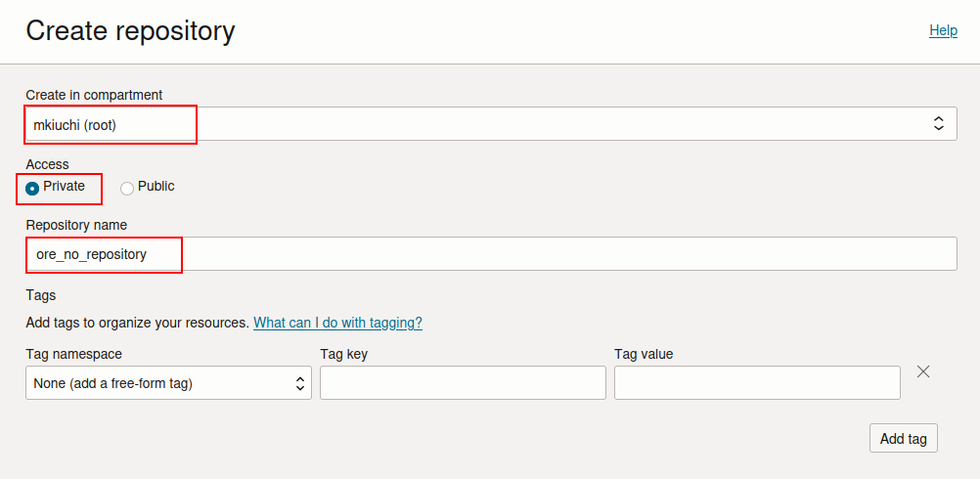This screenshot has width=980, height=479.
Task: Click the 'Repository name' field label
Action: coord(76,225)
